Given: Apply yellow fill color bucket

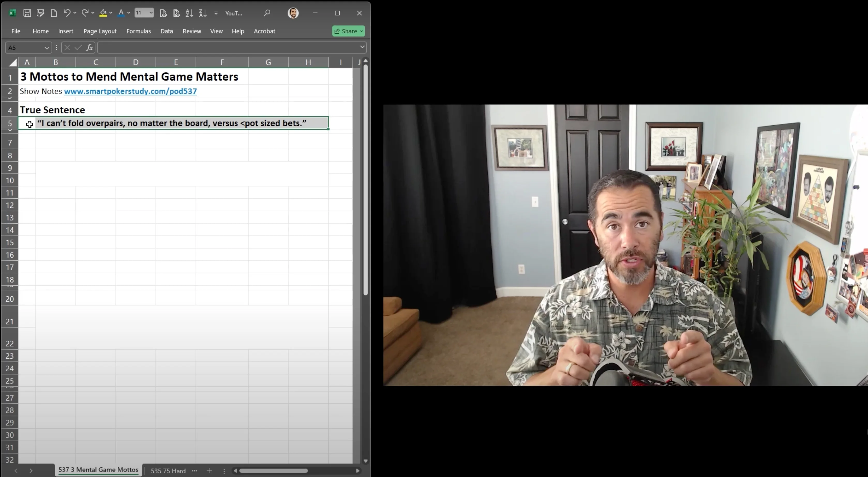Looking at the screenshot, I should pyautogui.click(x=103, y=13).
